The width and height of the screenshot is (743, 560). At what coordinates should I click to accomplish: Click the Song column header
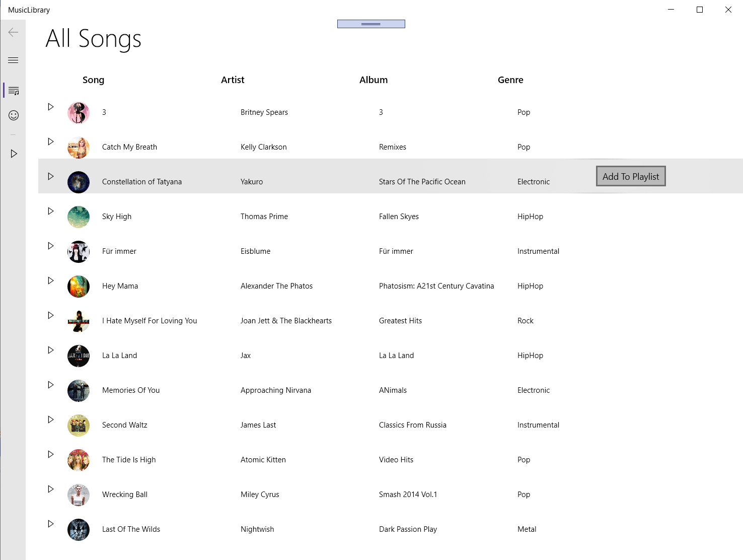coord(93,80)
